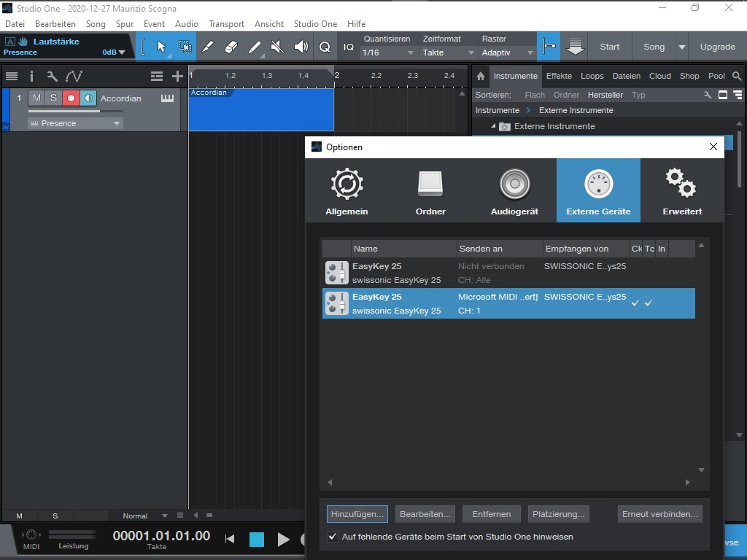Screen dimensions: 747x560
Task: Open the Quantisieren 1/16 dropdown
Action: pyautogui.click(x=388, y=52)
